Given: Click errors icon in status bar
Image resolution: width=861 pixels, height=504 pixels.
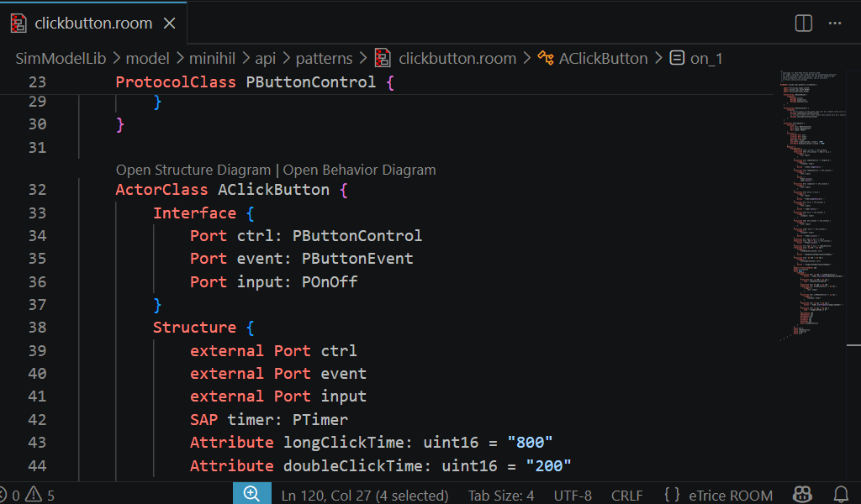Looking at the screenshot, I should [x=3, y=496].
